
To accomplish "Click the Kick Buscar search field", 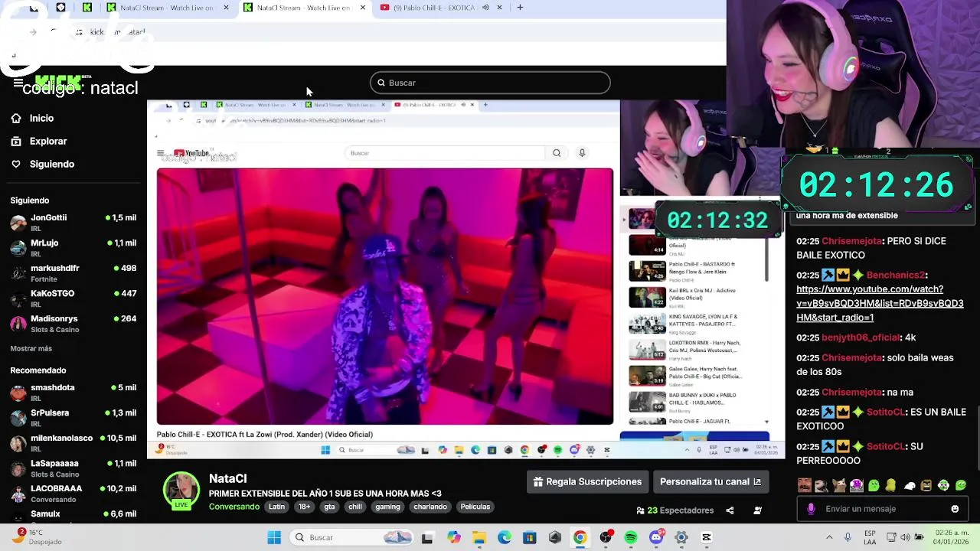I will tap(490, 83).
